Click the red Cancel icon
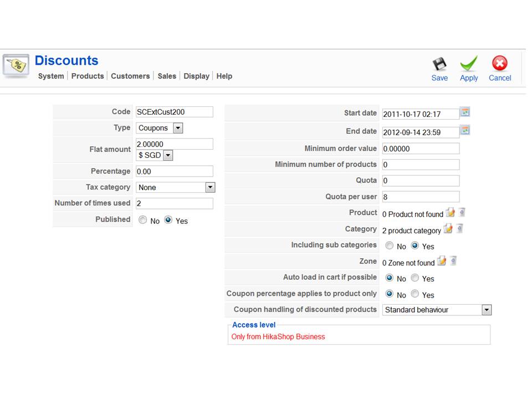 (x=500, y=64)
